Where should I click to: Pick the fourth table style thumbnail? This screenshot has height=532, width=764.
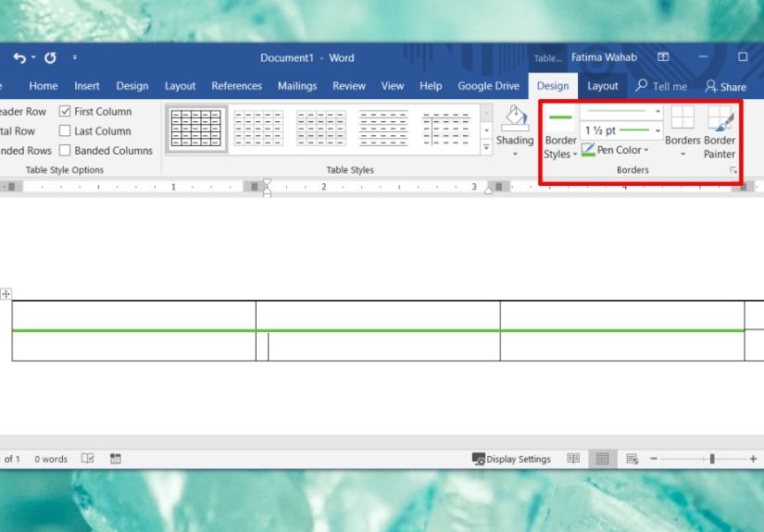383,129
